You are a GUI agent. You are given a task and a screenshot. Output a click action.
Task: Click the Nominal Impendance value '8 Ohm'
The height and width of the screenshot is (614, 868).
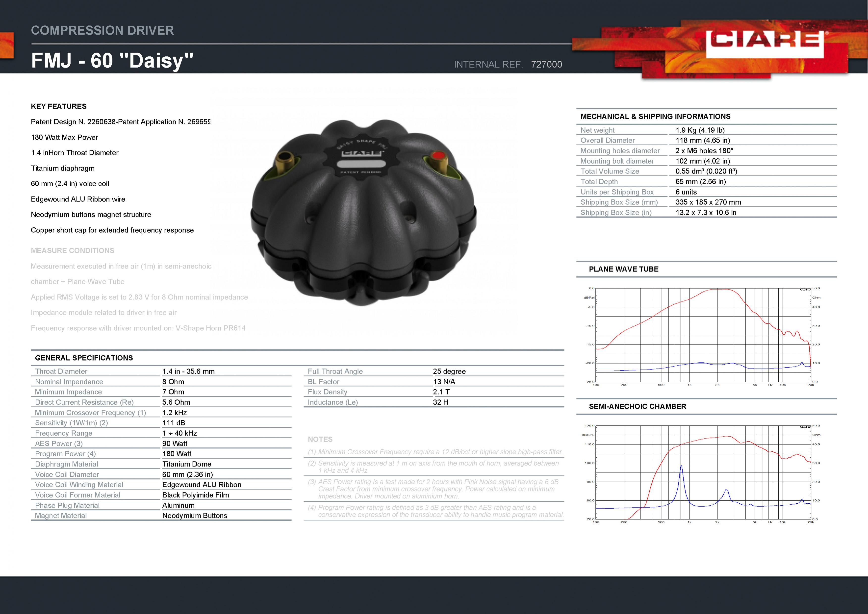click(173, 382)
